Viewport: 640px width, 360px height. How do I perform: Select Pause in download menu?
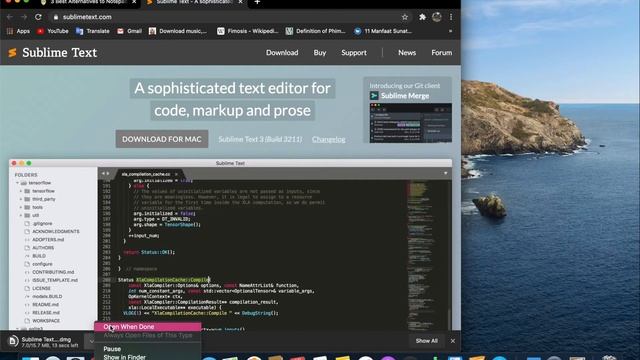(x=147, y=349)
